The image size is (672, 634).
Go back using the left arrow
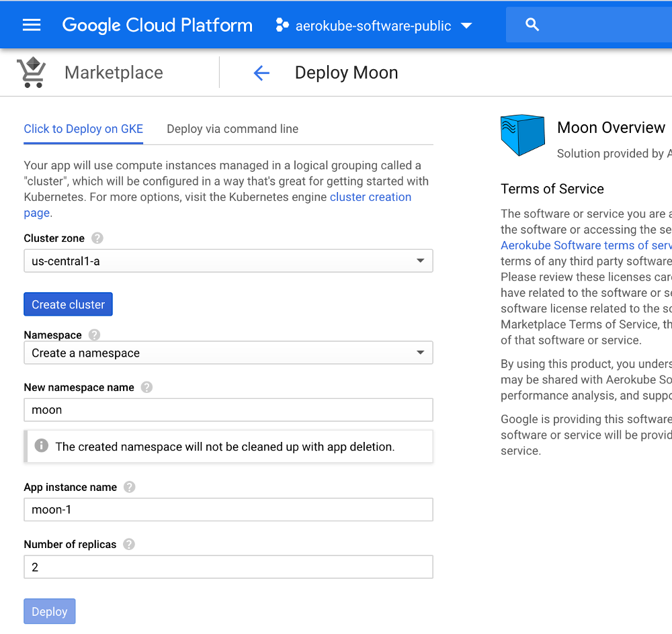coord(261,73)
